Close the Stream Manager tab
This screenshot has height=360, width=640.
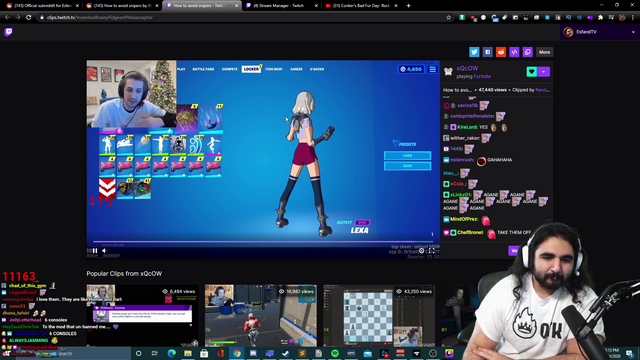point(316,6)
